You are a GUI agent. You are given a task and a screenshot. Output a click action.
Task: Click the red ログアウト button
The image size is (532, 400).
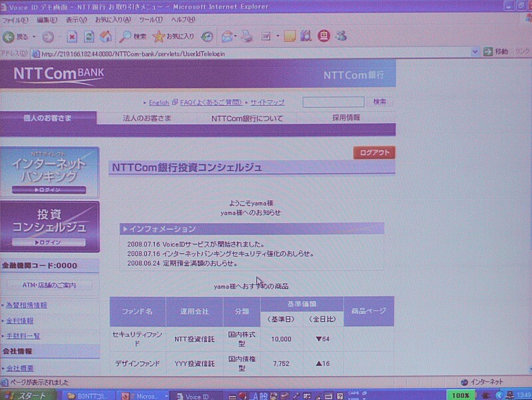pyautogui.click(x=374, y=153)
